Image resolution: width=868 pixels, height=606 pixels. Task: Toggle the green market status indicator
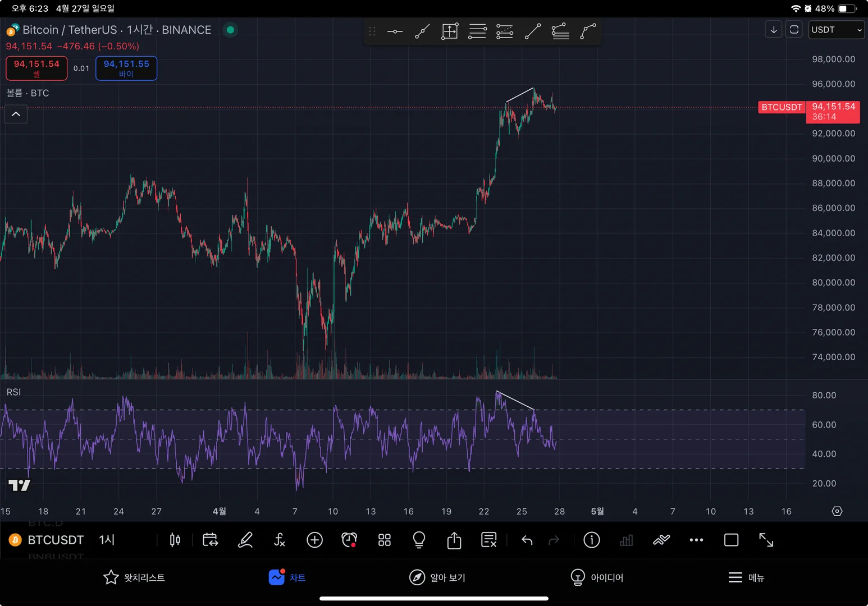(230, 30)
